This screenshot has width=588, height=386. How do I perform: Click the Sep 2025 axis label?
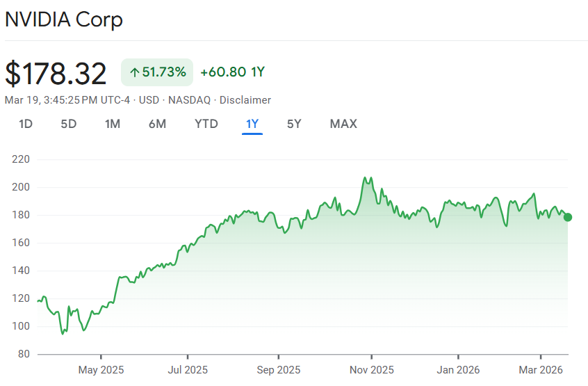pos(278,370)
